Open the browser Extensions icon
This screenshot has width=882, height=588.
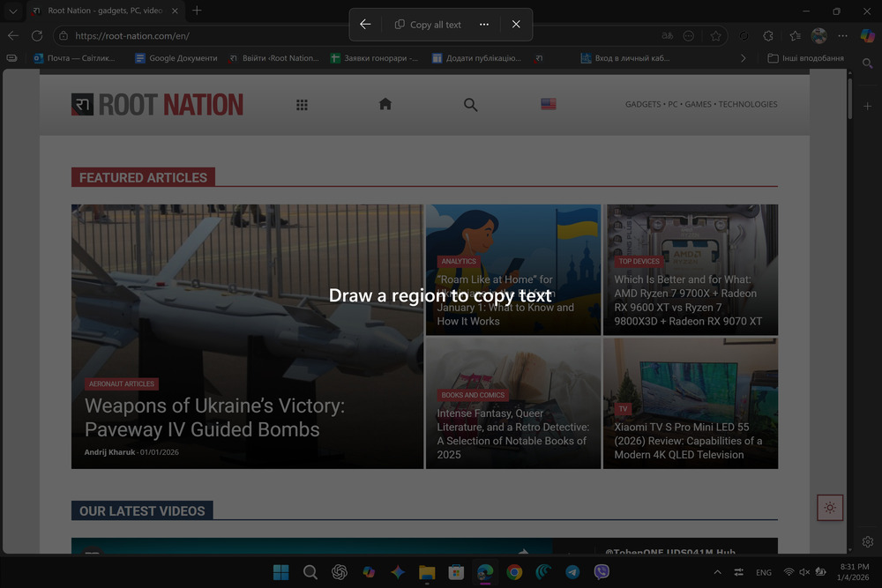tap(768, 35)
